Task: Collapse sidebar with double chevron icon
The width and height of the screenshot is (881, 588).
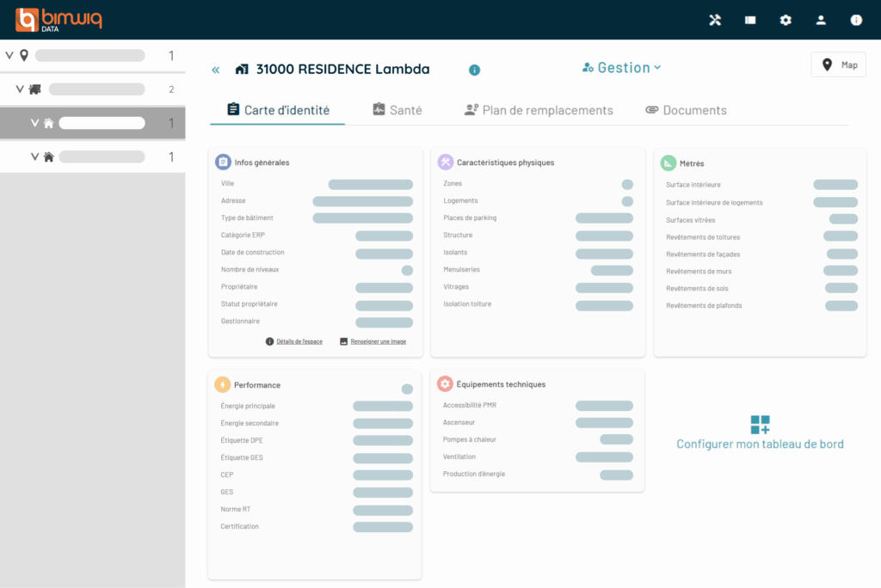Action: [x=216, y=70]
